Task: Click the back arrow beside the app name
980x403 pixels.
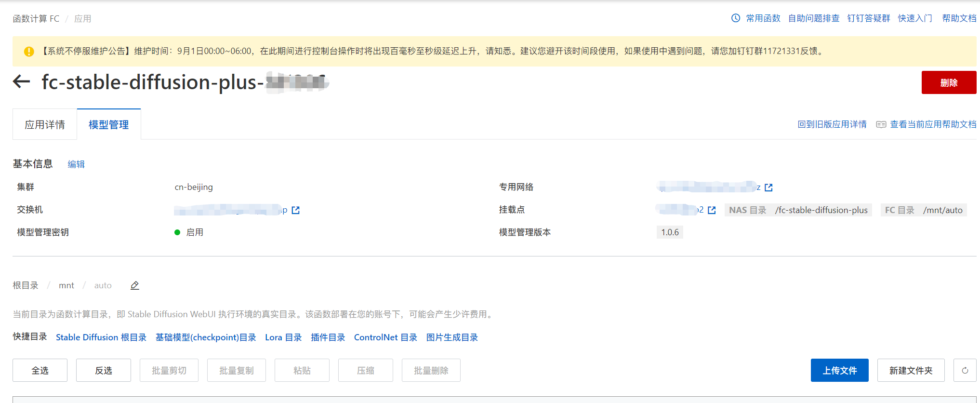Action: click(21, 81)
